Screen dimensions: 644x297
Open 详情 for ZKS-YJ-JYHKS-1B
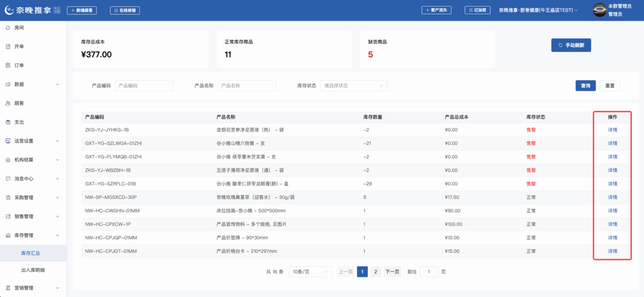pos(612,130)
